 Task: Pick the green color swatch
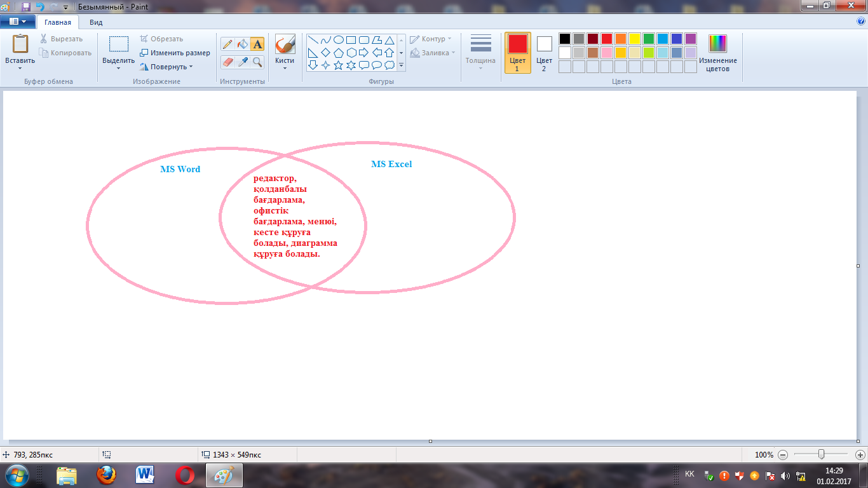click(x=649, y=39)
